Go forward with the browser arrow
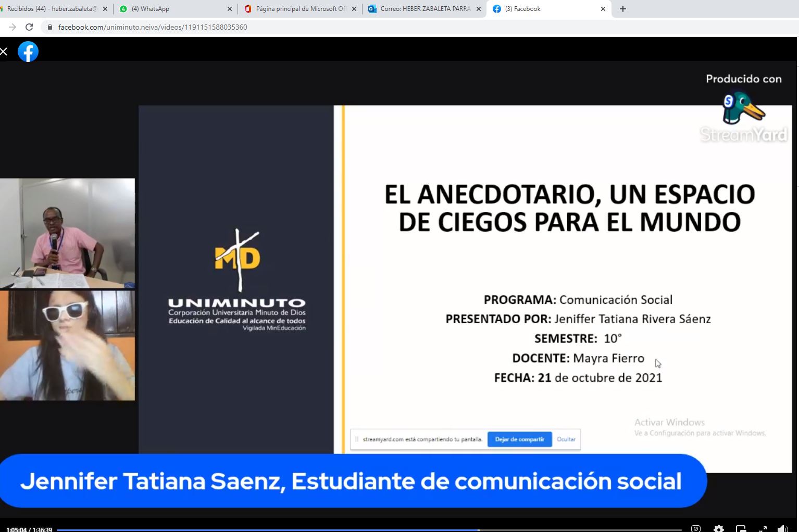The height and width of the screenshot is (532, 799). pyautogui.click(x=13, y=27)
